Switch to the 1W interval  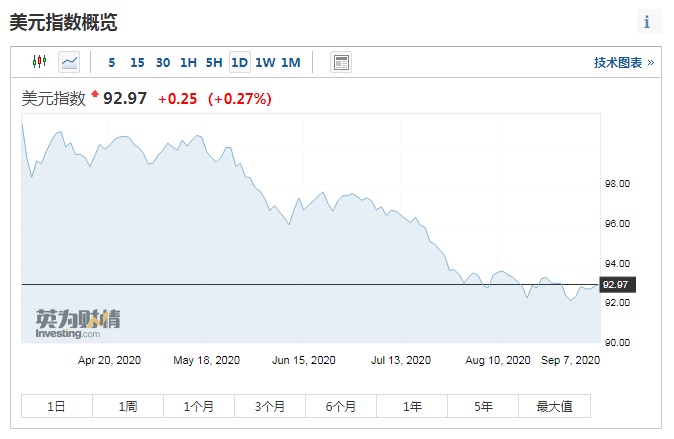pyautogui.click(x=265, y=62)
